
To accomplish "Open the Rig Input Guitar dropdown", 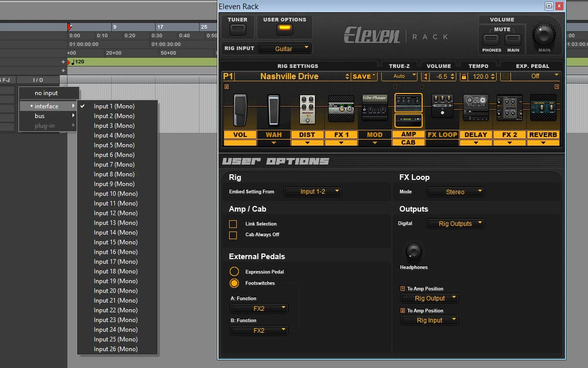I will [x=285, y=49].
